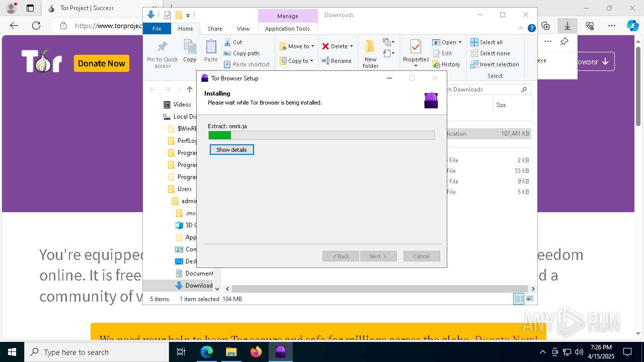Click the Properties icon
This screenshot has width=644, height=362.
tap(416, 47)
